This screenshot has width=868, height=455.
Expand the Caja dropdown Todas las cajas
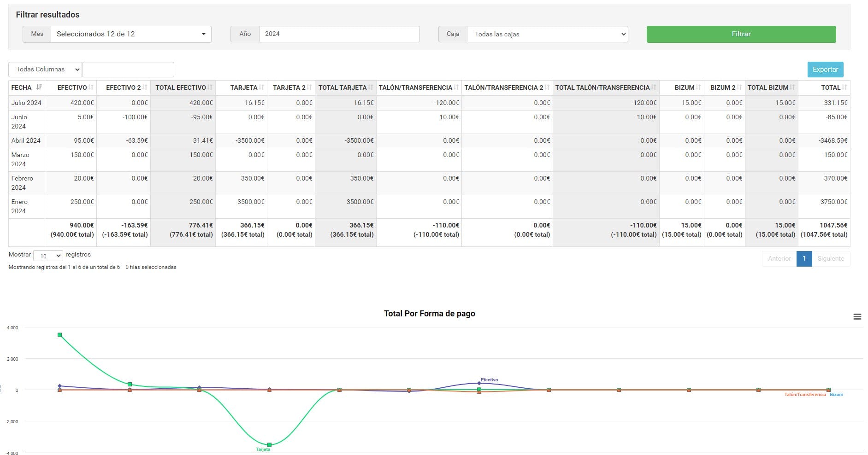pyautogui.click(x=547, y=34)
